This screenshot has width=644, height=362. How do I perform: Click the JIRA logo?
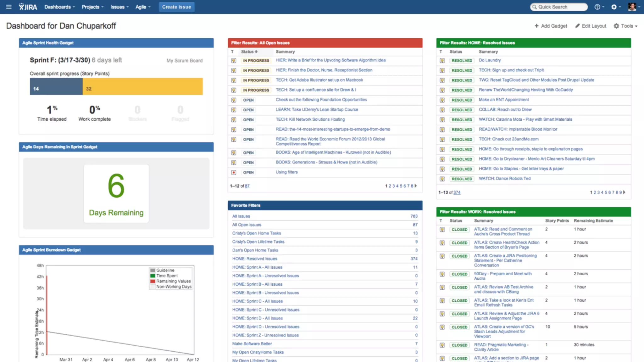28,7
